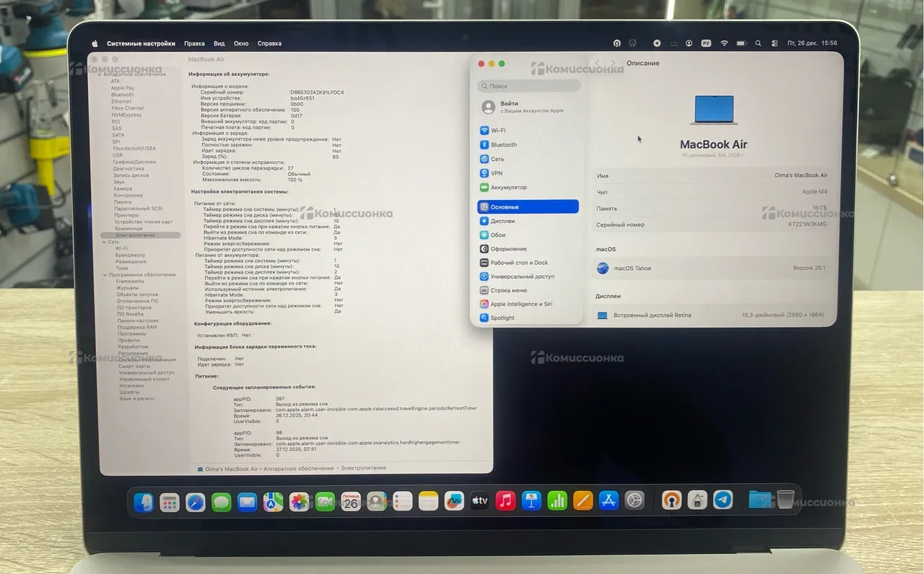
Task: Select Thunderbolt/USB4 in the hardware list
Action: [x=134, y=149]
